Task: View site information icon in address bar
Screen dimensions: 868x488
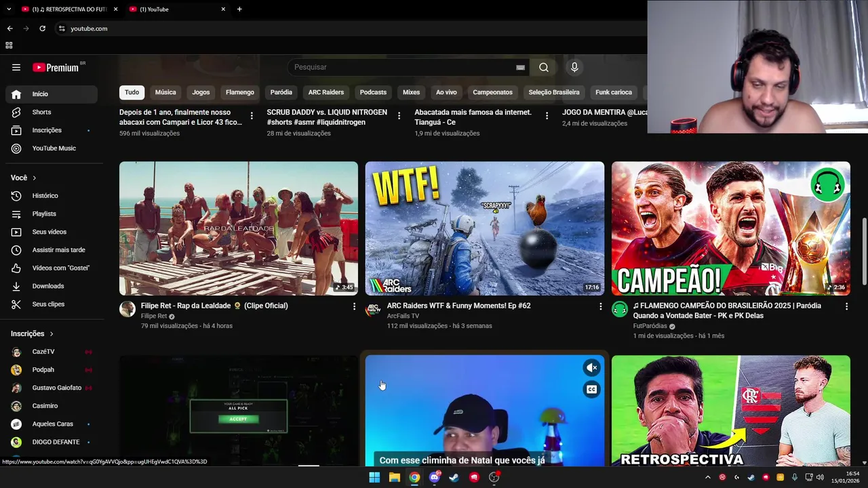Action: pyautogui.click(x=62, y=28)
